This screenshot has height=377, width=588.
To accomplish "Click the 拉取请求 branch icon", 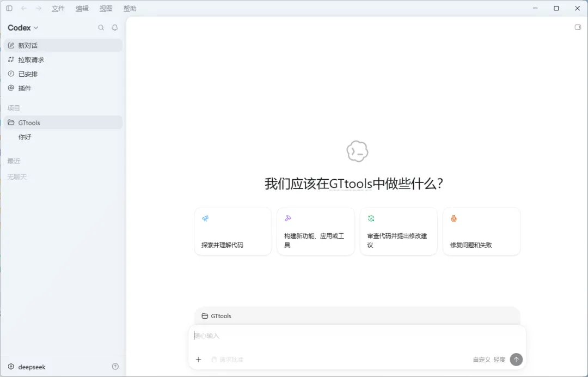I will point(11,59).
